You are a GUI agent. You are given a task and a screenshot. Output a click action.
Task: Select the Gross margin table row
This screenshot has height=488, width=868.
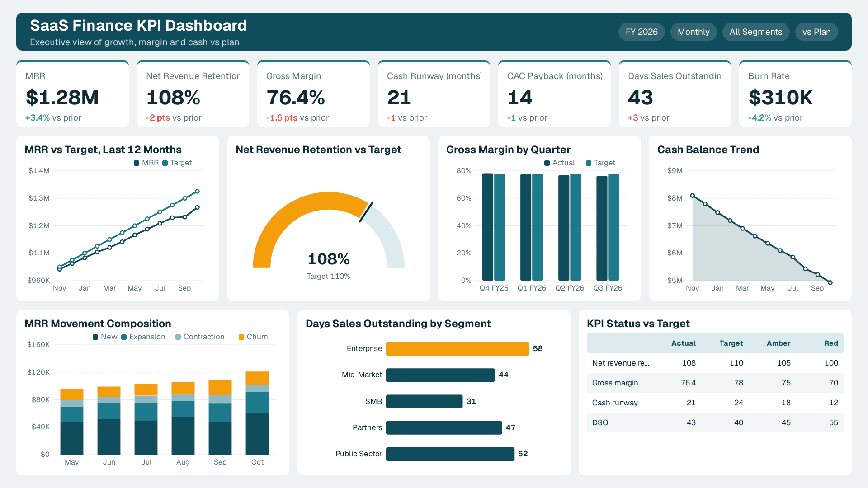pyautogui.click(x=715, y=383)
